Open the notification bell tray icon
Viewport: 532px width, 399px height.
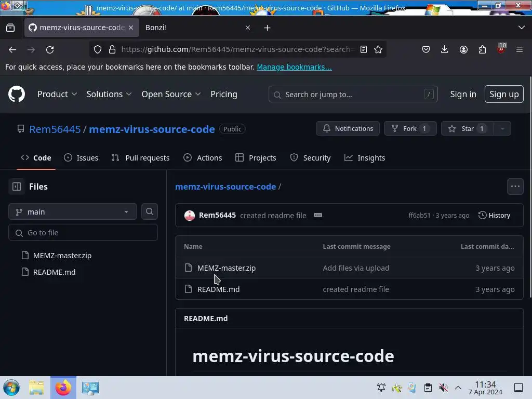(381, 388)
